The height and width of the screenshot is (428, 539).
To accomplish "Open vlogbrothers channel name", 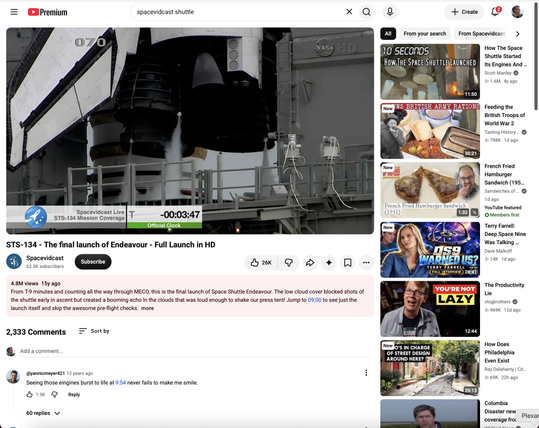I will 497,302.
